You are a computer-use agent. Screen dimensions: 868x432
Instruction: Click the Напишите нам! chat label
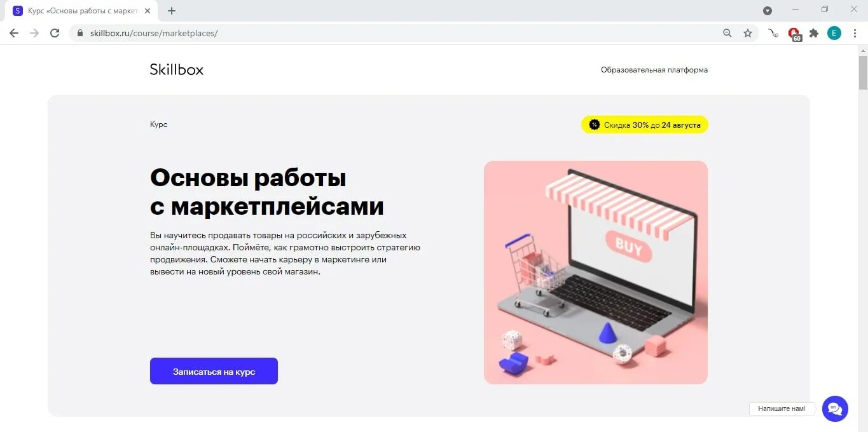[782, 408]
